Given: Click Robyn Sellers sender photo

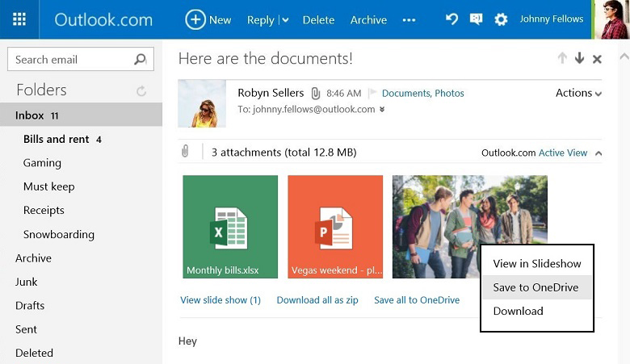Looking at the screenshot, I should pyautogui.click(x=202, y=103).
